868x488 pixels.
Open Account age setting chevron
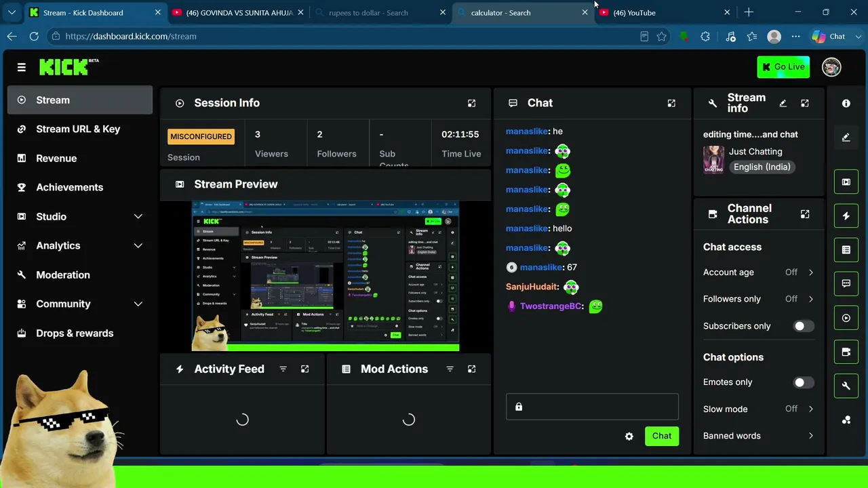tap(810, 272)
